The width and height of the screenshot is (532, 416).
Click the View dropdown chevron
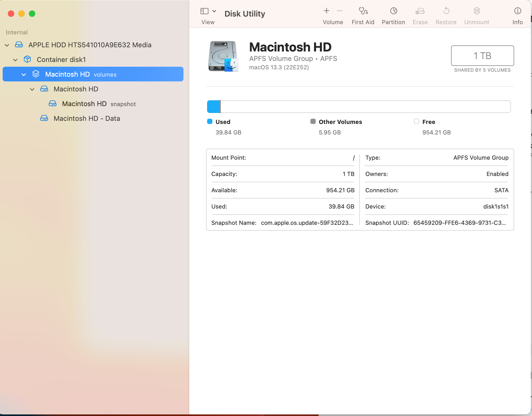pyautogui.click(x=214, y=11)
